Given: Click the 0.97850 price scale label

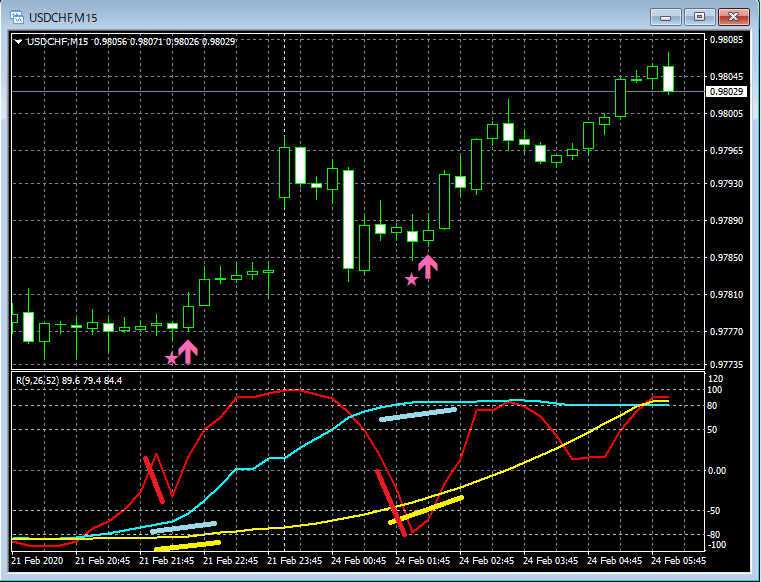Looking at the screenshot, I should [726, 258].
